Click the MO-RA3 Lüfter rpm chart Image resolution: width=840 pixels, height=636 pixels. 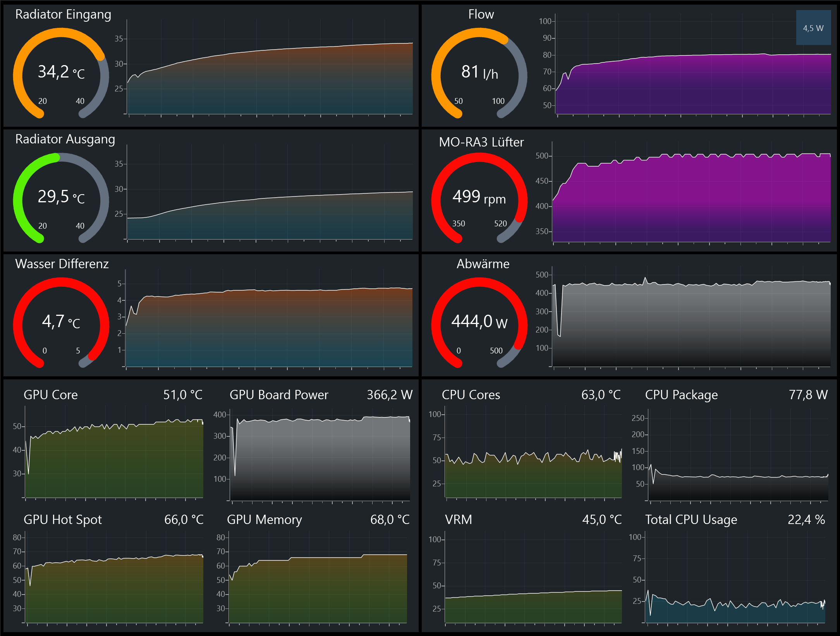(x=691, y=198)
